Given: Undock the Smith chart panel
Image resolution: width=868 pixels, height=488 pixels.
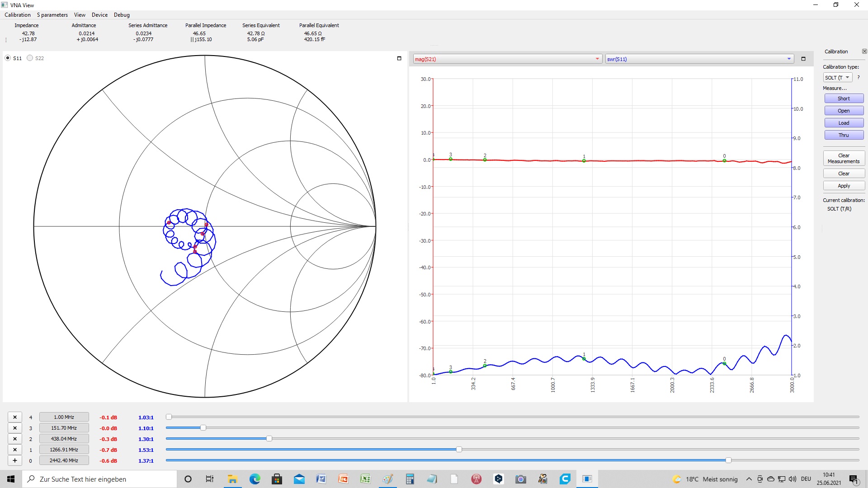Looking at the screenshot, I should tap(399, 58).
